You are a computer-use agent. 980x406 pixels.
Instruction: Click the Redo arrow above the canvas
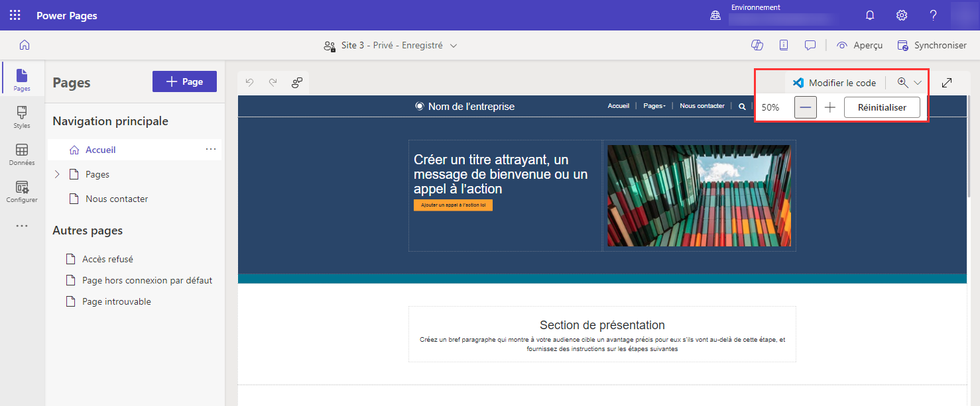pos(273,82)
